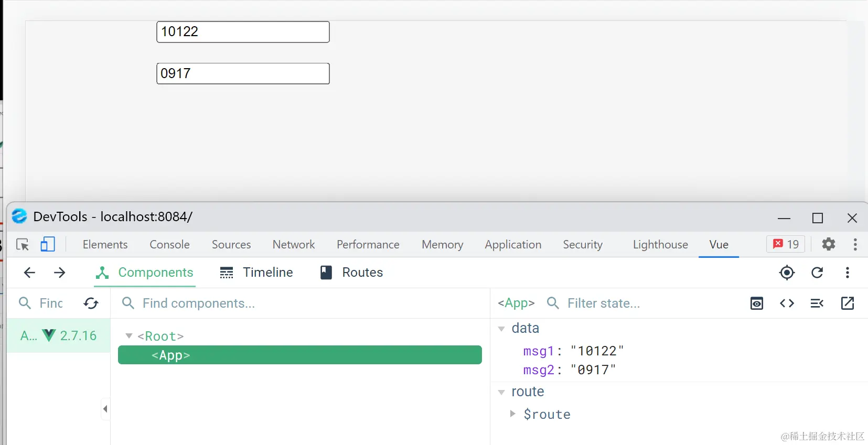The height and width of the screenshot is (445, 868).
Task: Expand the $route object
Action: [512, 414]
